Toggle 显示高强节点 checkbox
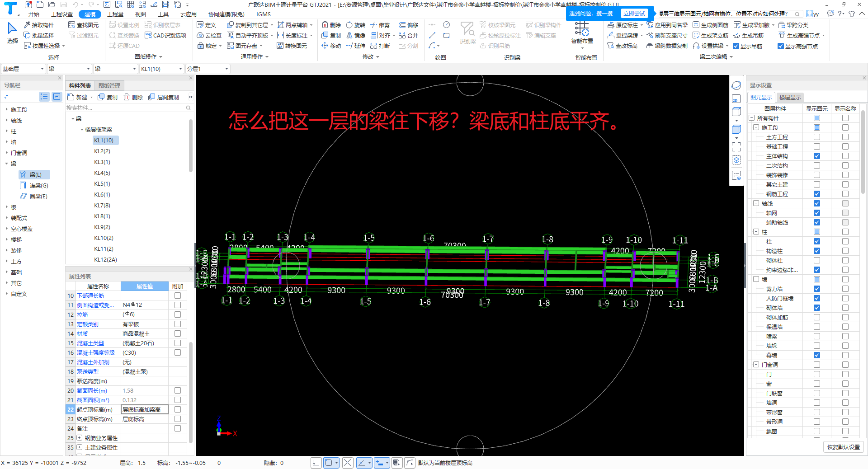Image resolution: width=868 pixels, height=469 pixels. pos(781,46)
